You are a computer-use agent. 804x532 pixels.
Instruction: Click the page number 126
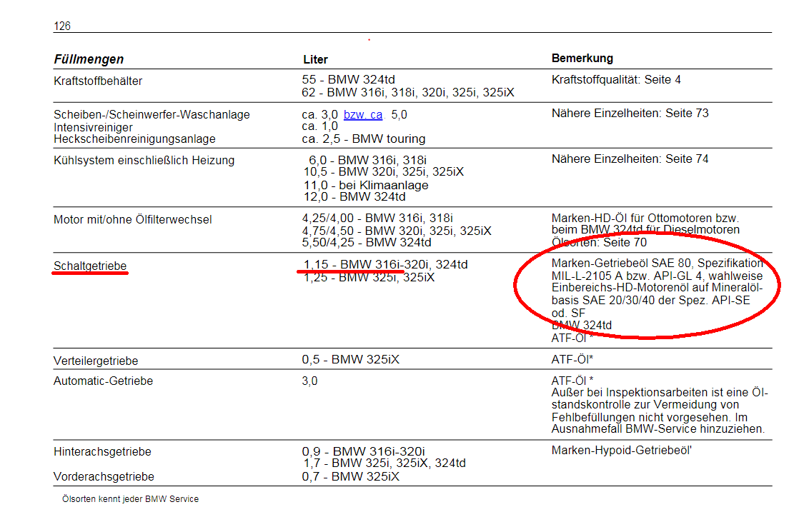point(62,26)
